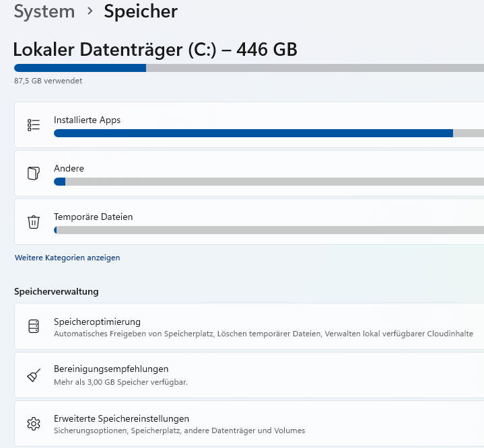Click the Andere category icon
Image resolution: width=484 pixels, height=448 pixels.
34,173
